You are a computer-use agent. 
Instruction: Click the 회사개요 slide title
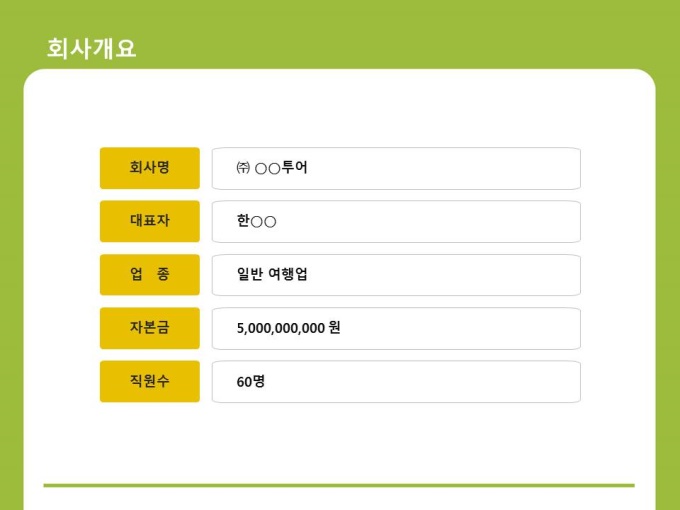point(91,48)
